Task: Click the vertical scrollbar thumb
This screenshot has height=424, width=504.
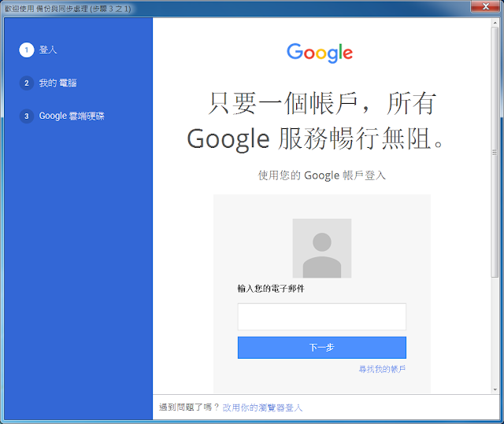Action: pyautogui.click(x=495, y=152)
